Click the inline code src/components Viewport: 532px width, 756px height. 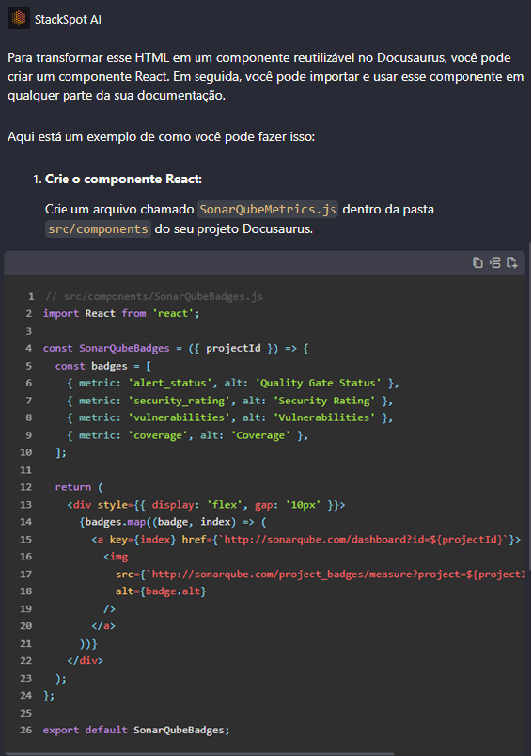[98, 229]
